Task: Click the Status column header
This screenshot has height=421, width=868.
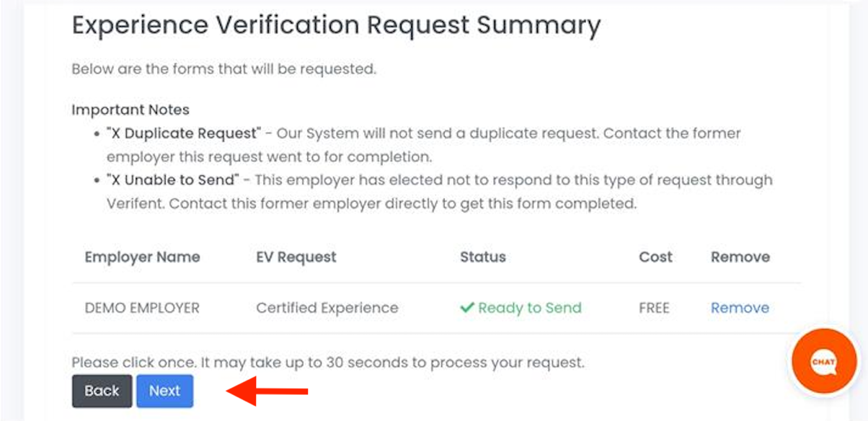Action: point(483,257)
